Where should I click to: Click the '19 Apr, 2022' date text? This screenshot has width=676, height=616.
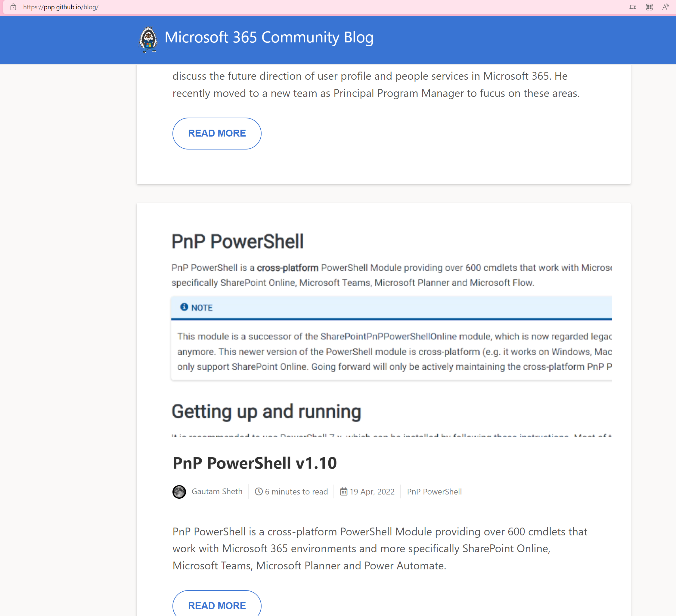pyautogui.click(x=372, y=492)
